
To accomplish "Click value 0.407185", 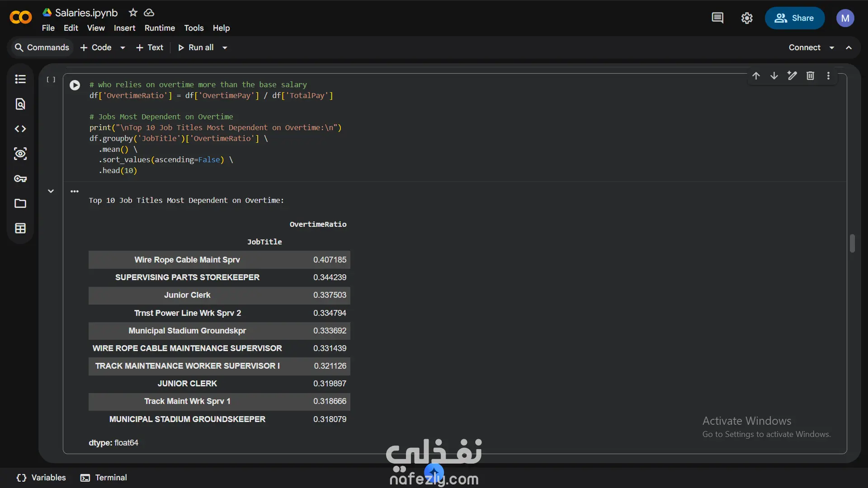I will (330, 260).
